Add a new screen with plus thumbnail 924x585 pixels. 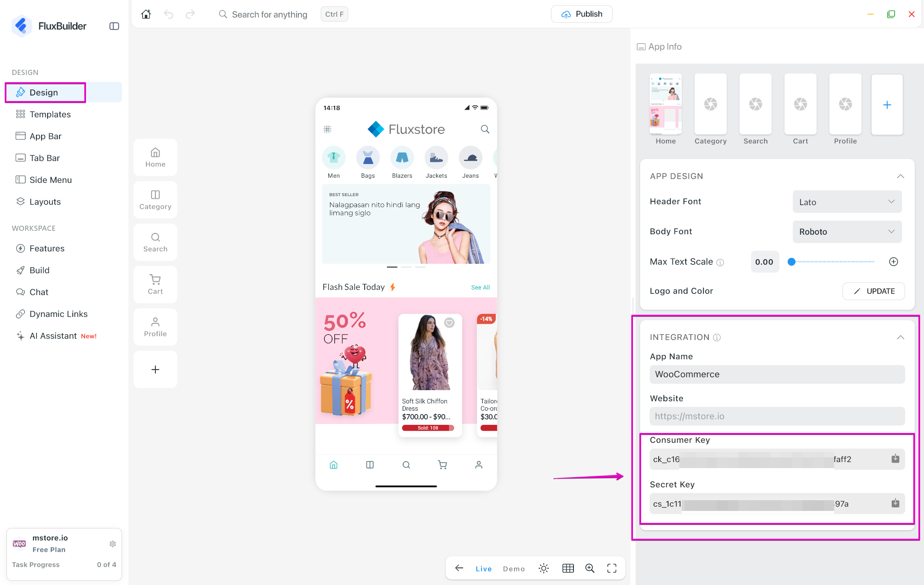(887, 104)
